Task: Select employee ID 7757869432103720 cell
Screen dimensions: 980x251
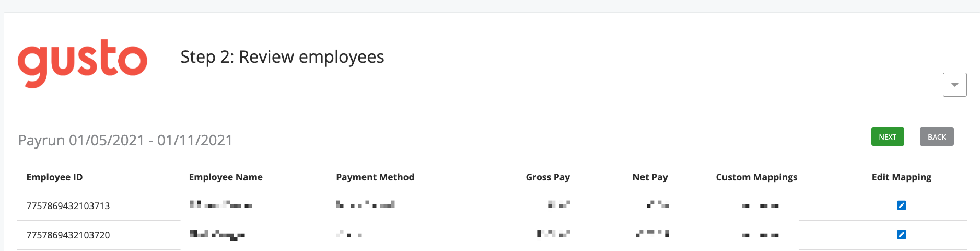Action: click(68, 235)
